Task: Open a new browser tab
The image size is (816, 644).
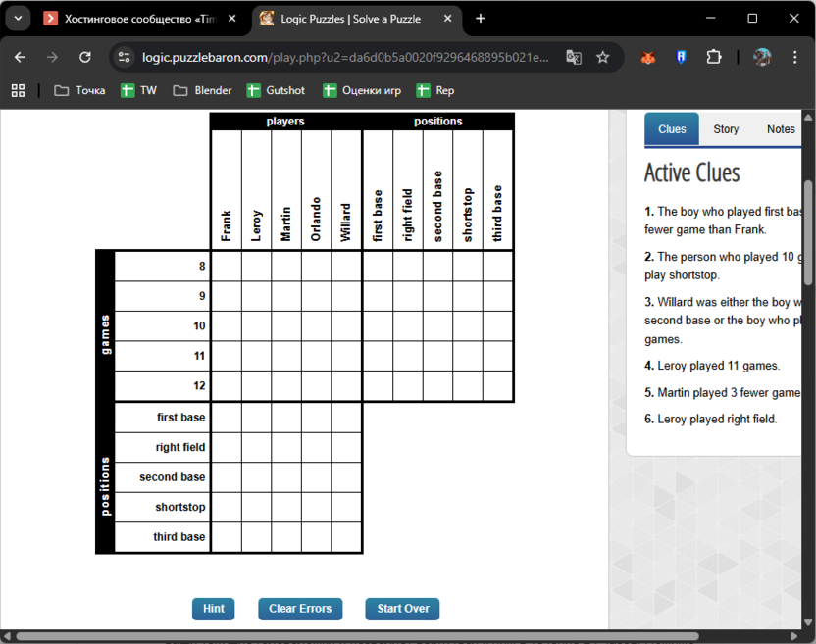Action: point(481,19)
